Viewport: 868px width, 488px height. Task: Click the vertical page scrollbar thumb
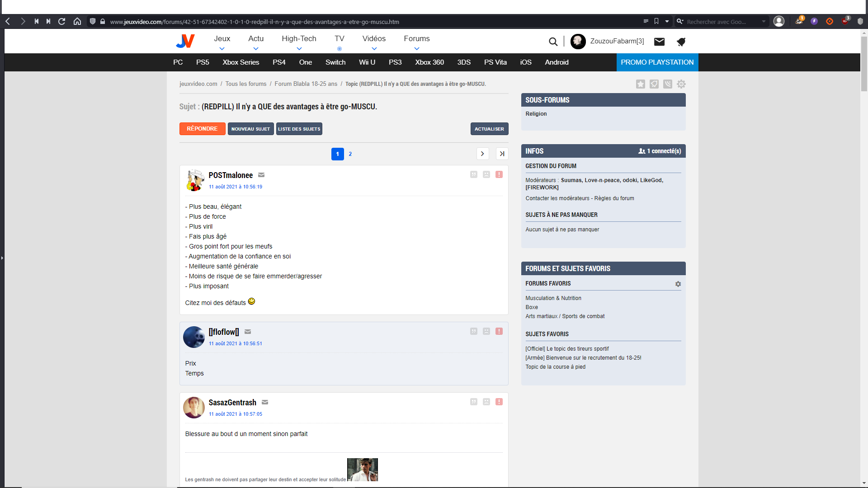pyautogui.click(x=864, y=63)
